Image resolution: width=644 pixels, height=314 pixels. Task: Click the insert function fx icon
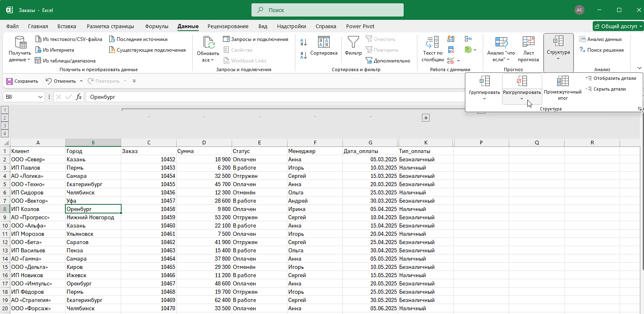[79, 97]
